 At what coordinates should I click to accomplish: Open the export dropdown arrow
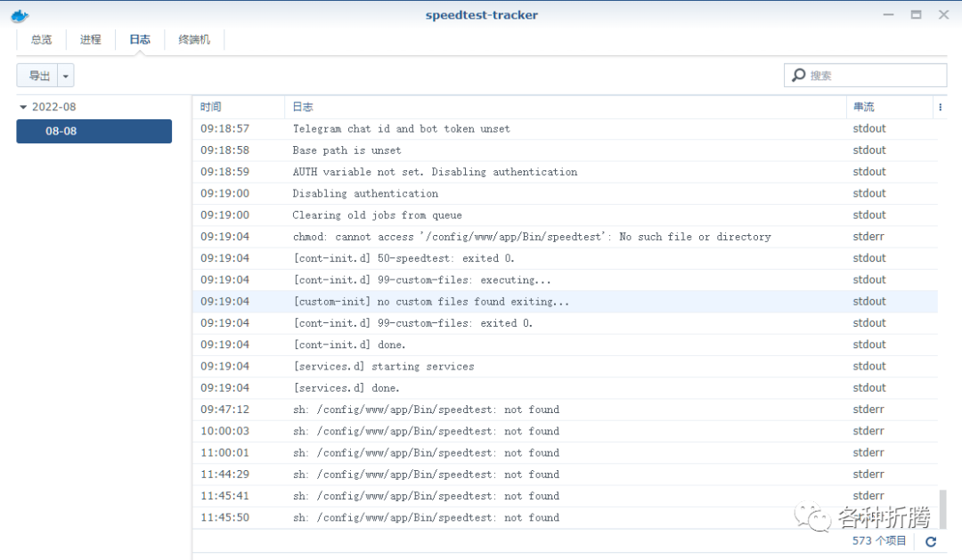point(67,76)
